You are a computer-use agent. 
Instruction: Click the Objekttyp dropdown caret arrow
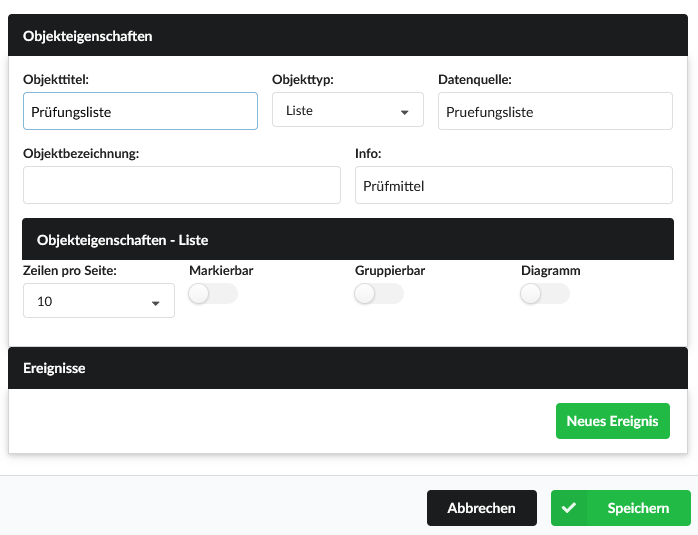click(404, 113)
